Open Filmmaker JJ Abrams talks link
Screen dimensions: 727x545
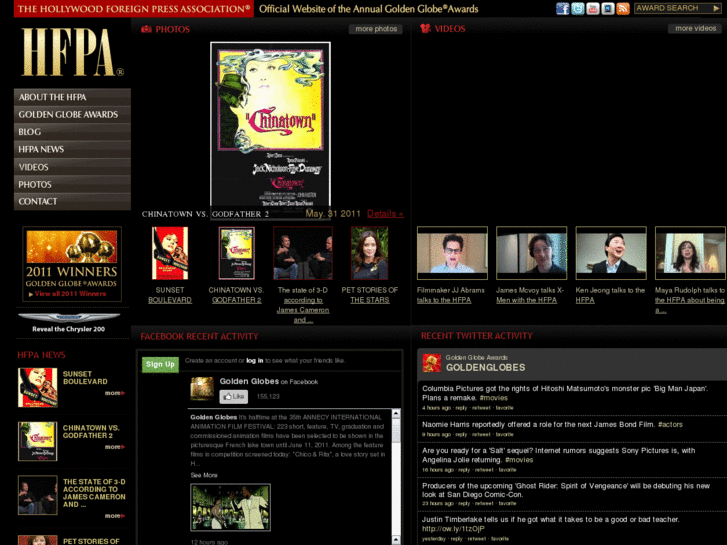[x=451, y=295]
